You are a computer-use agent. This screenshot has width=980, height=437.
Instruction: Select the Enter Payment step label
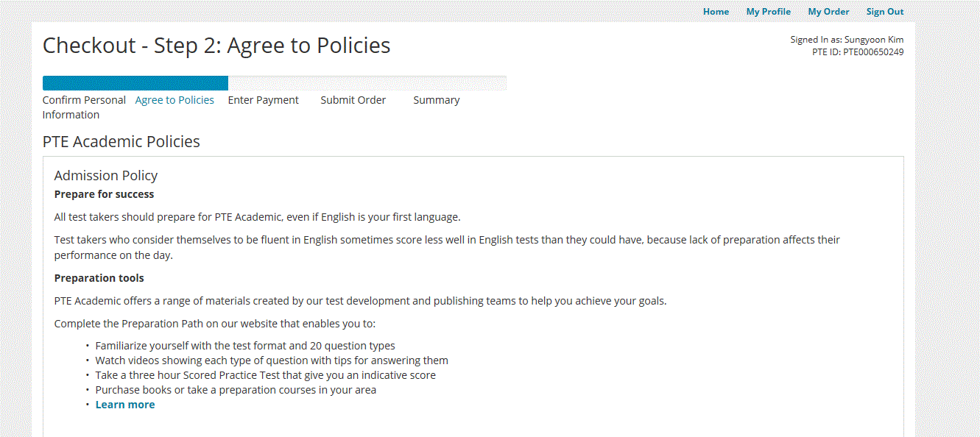click(x=263, y=100)
